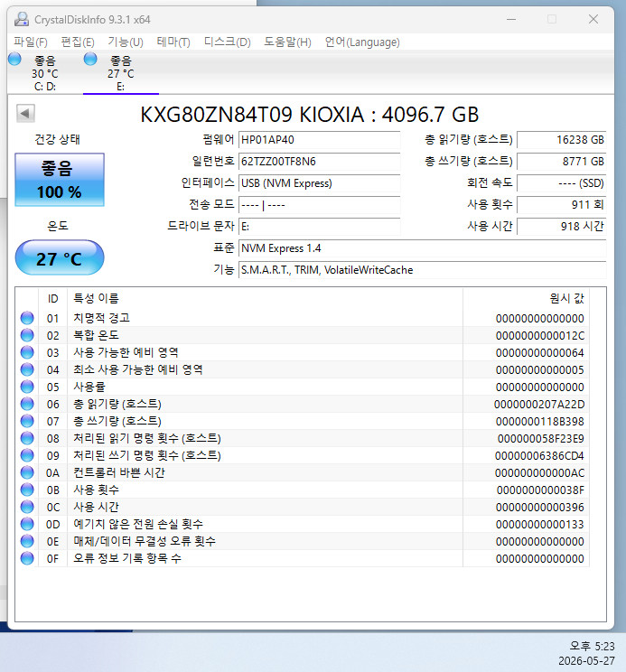
Task: Click the ID column header
Action: (52, 298)
